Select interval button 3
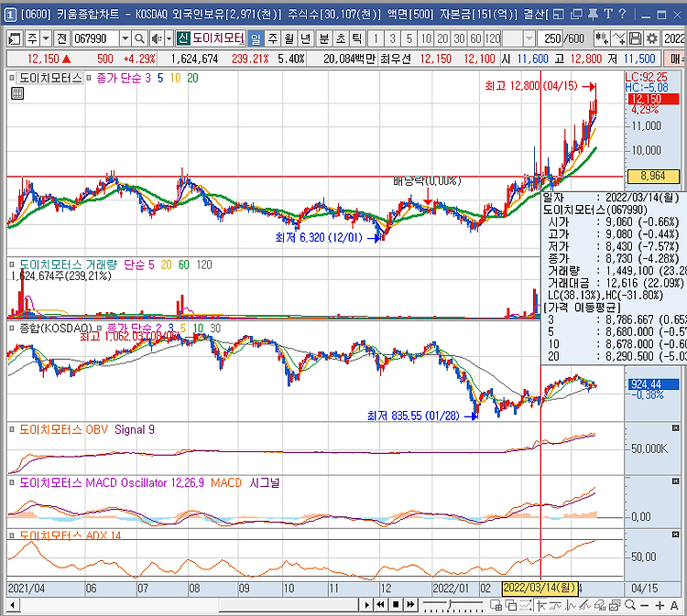Image resolution: width=687 pixels, height=616 pixels. pyautogui.click(x=393, y=39)
